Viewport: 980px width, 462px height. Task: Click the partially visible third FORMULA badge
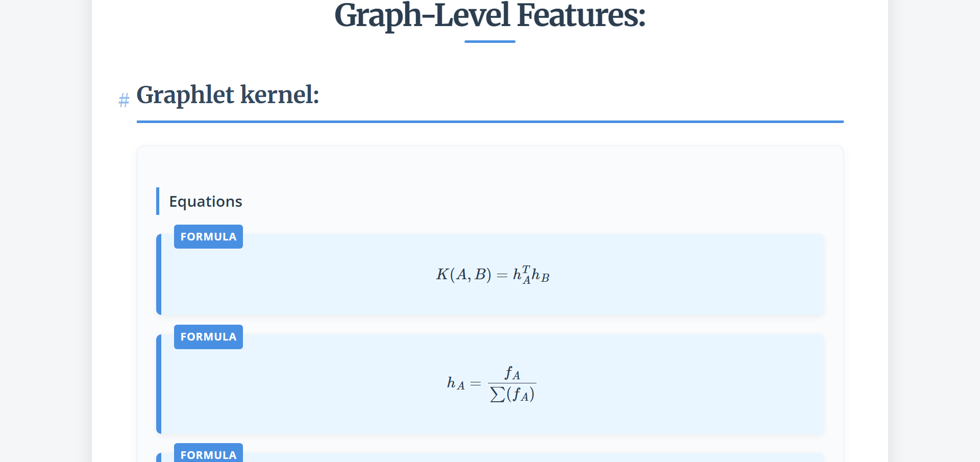pyautogui.click(x=208, y=454)
